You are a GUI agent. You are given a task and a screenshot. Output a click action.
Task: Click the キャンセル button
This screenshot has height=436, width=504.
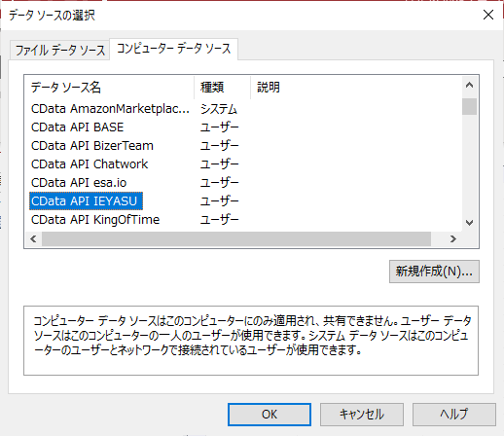click(362, 415)
